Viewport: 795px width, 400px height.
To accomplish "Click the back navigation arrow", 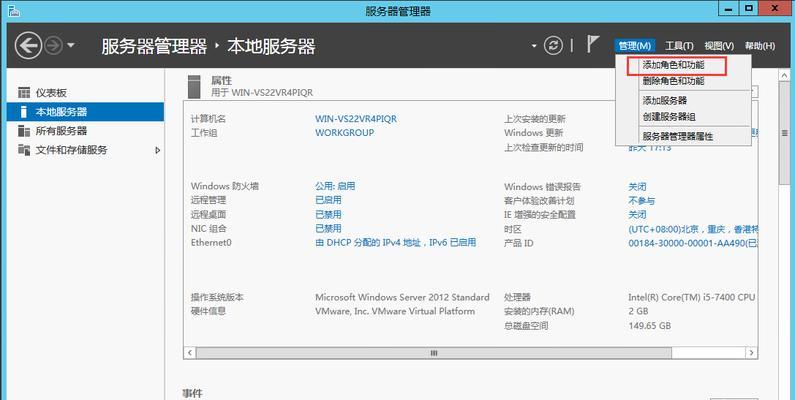I will pyautogui.click(x=28, y=46).
